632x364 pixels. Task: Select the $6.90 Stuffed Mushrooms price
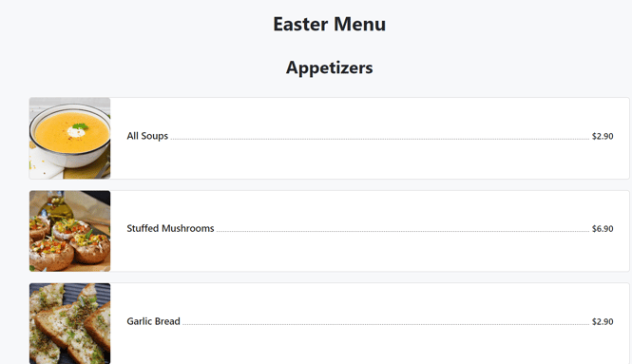tap(603, 228)
